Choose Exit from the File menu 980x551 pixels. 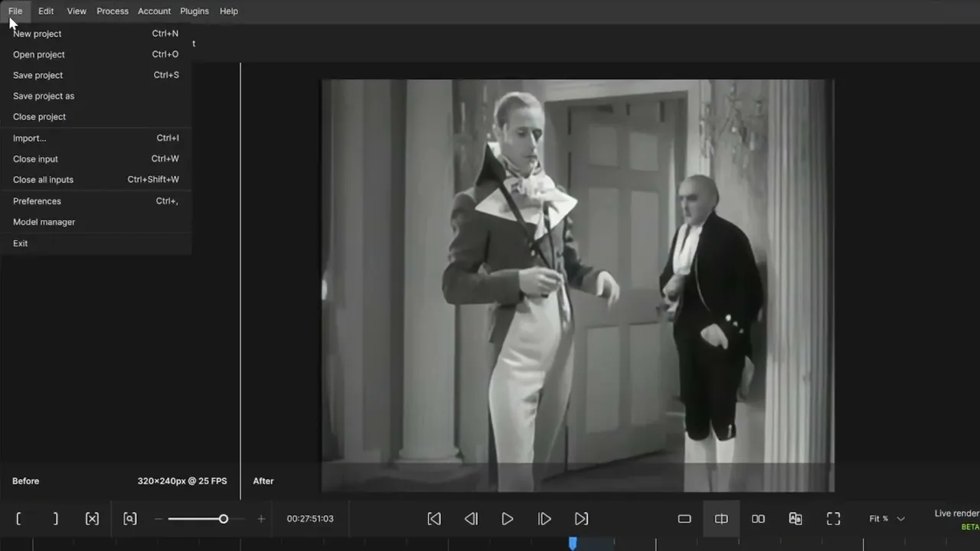coord(96,243)
